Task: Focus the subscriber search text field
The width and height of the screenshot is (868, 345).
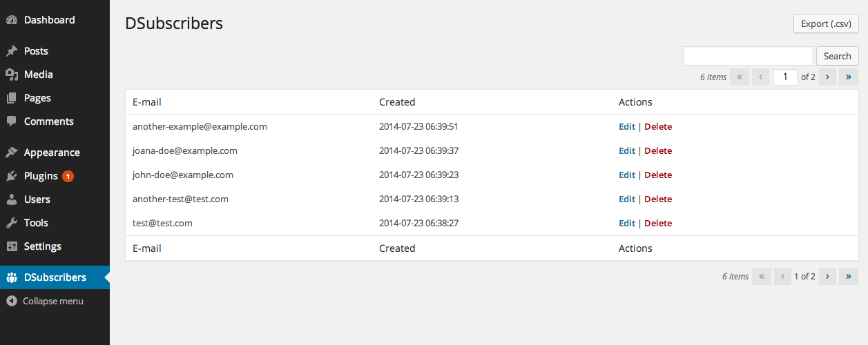Action: point(748,56)
